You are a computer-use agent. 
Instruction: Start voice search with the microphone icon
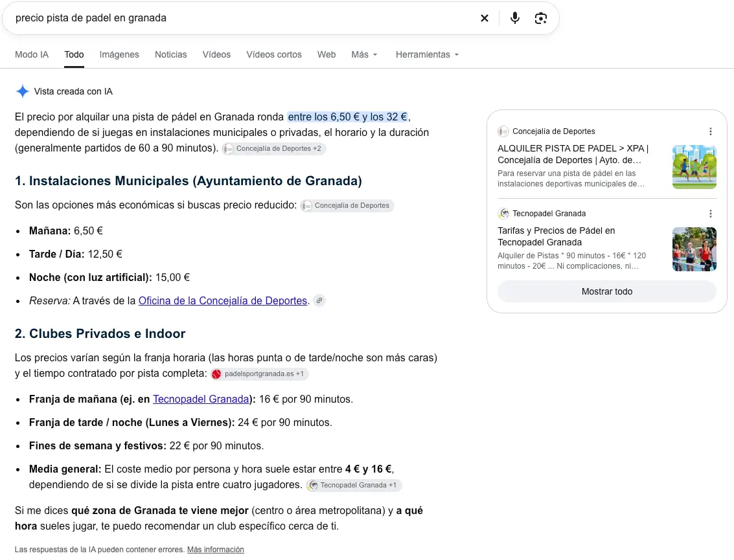[515, 18]
